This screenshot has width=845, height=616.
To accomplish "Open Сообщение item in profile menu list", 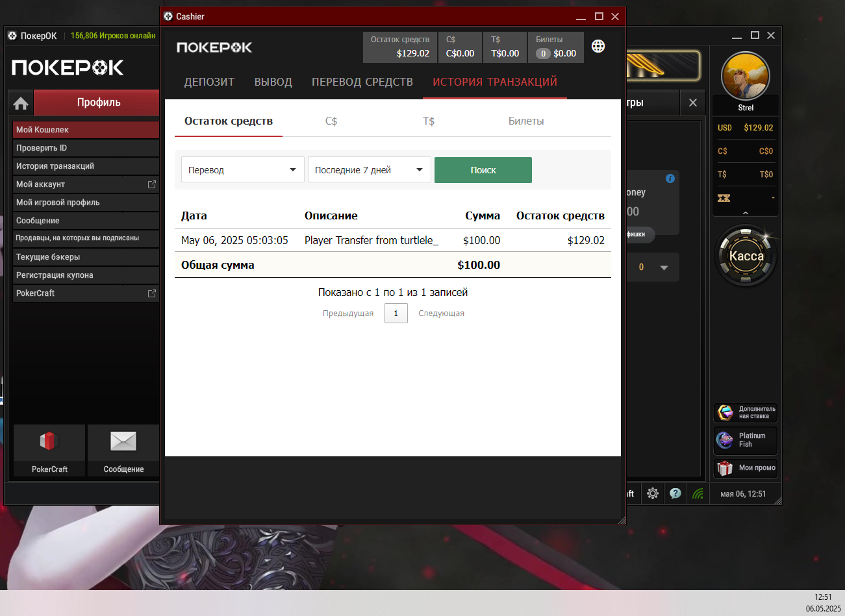I will [86, 221].
